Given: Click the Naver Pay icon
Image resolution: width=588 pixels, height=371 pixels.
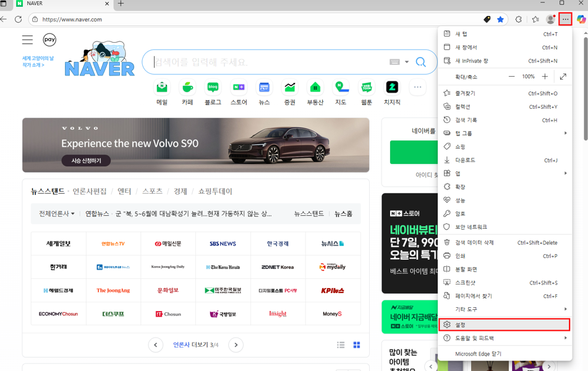Looking at the screenshot, I should 49,40.
